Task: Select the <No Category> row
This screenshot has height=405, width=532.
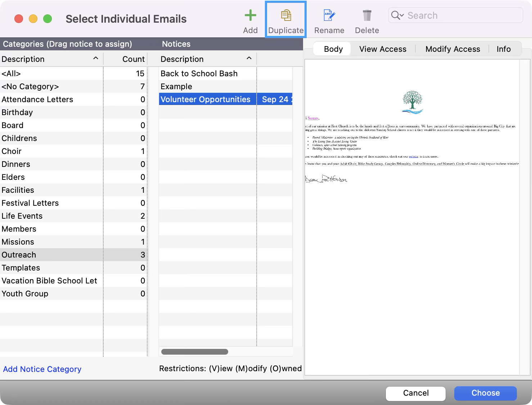Action: pos(74,86)
